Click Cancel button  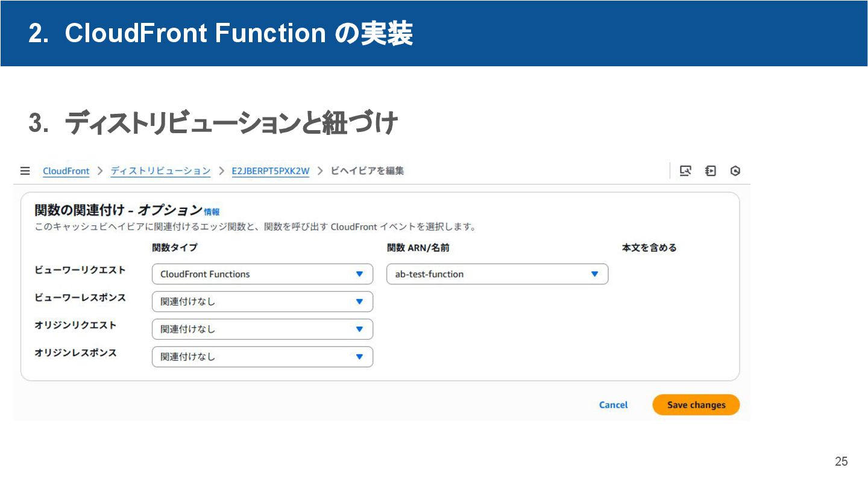coord(613,405)
